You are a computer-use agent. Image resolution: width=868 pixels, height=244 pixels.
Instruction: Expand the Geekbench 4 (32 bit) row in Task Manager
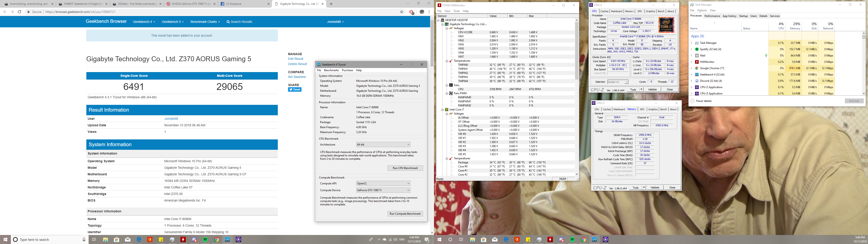click(x=691, y=75)
